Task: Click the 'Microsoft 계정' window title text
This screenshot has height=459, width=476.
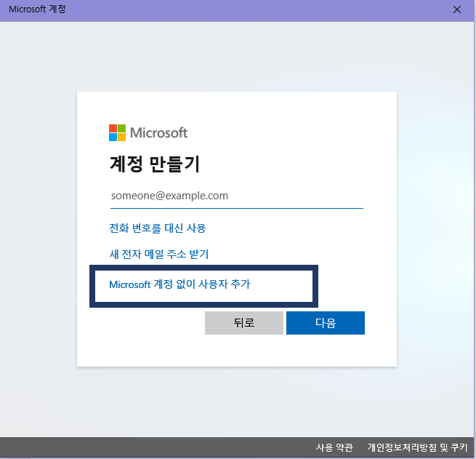Action: [x=37, y=9]
